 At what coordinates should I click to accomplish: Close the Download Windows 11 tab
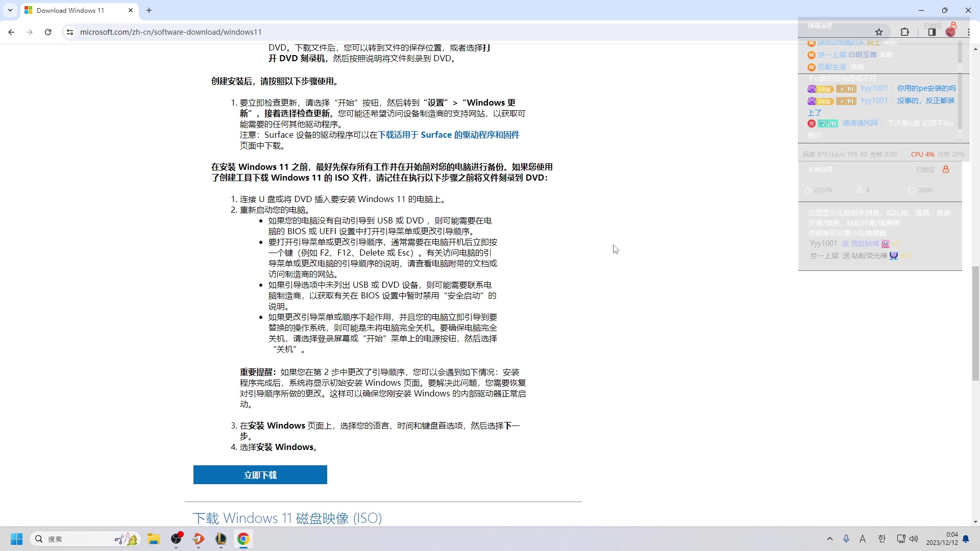[x=131, y=10]
